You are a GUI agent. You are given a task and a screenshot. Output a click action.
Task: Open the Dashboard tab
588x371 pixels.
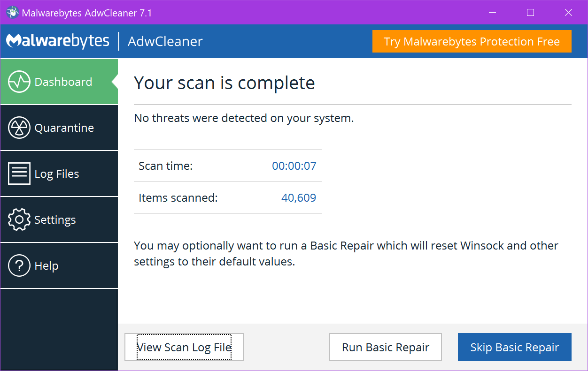click(x=63, y=82)
